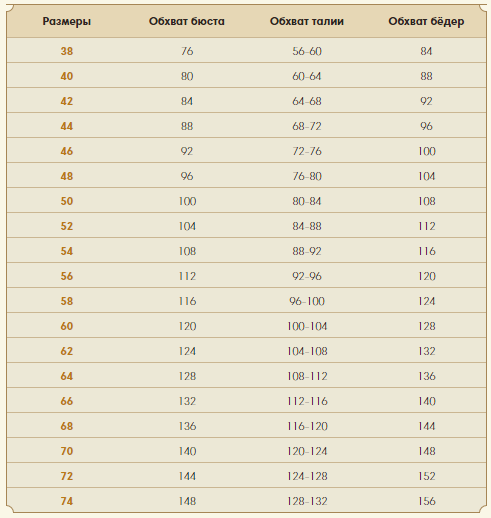Select waist range 96-100 cell
491x518 pixels.
click(307, 301)
